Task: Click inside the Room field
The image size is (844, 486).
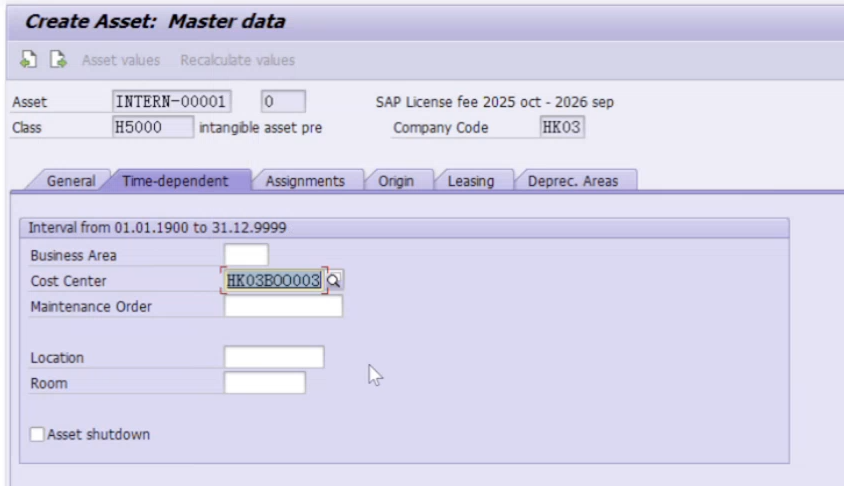Action: point(264,382)
